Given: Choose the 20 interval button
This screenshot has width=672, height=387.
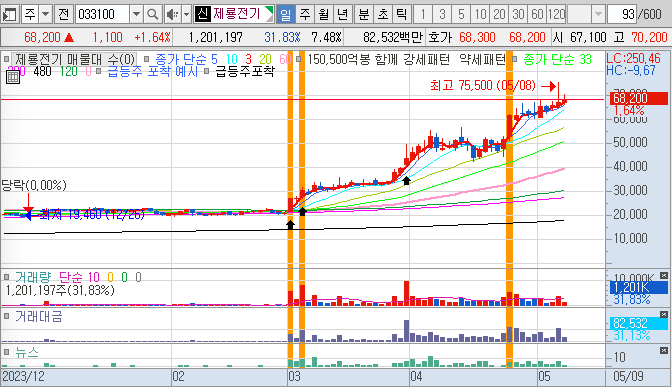Looking at the screenshot, I should click(499, 15).
